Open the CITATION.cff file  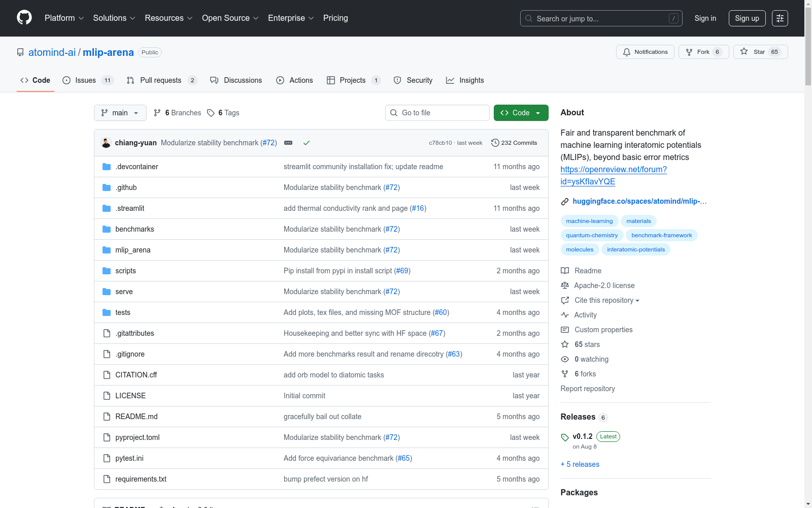[x=136, y=375]
